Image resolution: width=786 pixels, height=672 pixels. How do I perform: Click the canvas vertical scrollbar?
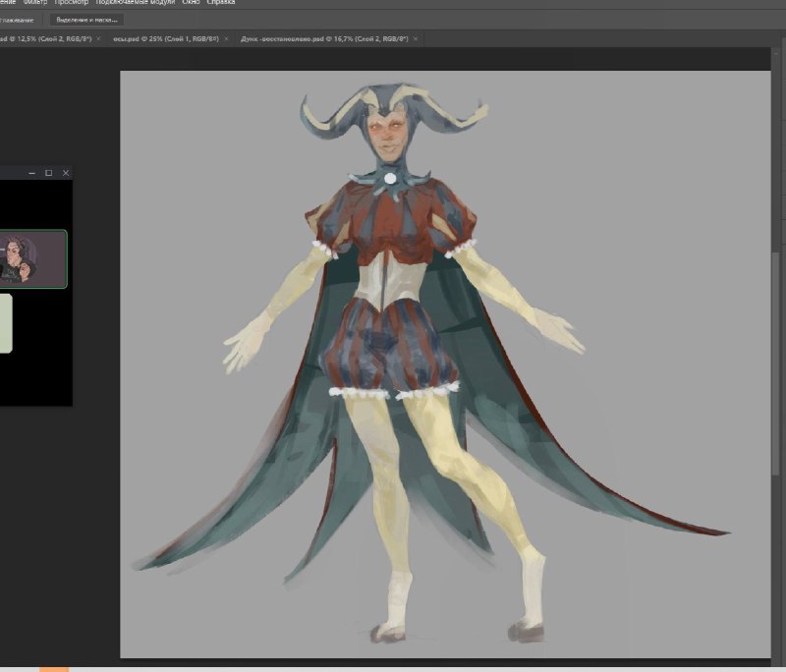pos(775,364)
